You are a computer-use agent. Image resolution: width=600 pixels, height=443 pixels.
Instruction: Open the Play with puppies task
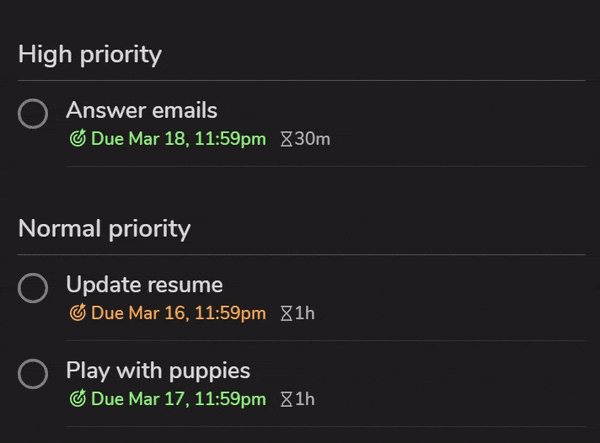pyautogui.click(x=158, y=371)
